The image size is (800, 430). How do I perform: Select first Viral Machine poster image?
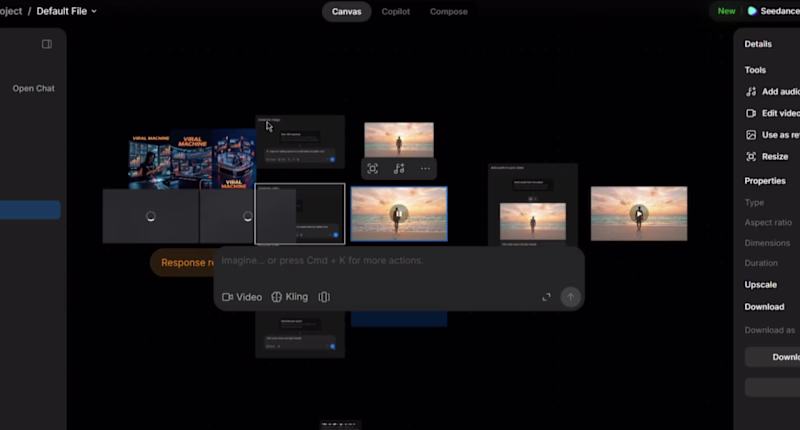tap(149, 162)
